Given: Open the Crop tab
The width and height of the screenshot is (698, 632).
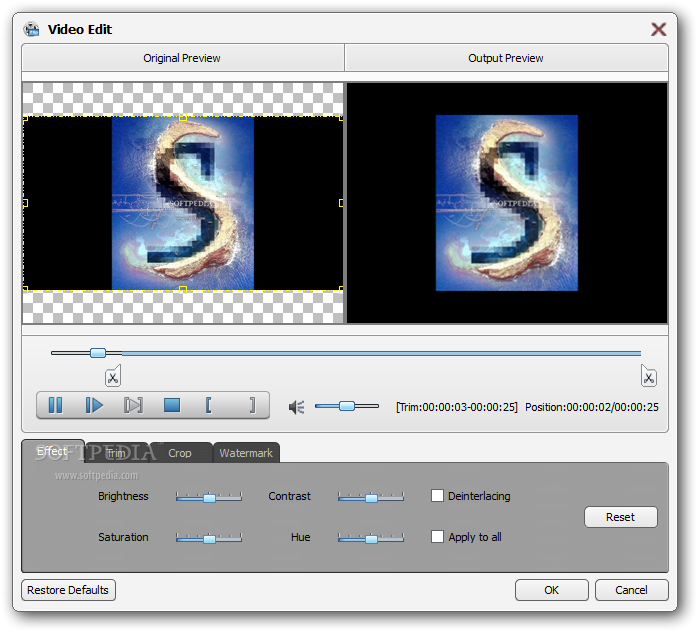Looking at the screenshot, I should tap(180, 453).
